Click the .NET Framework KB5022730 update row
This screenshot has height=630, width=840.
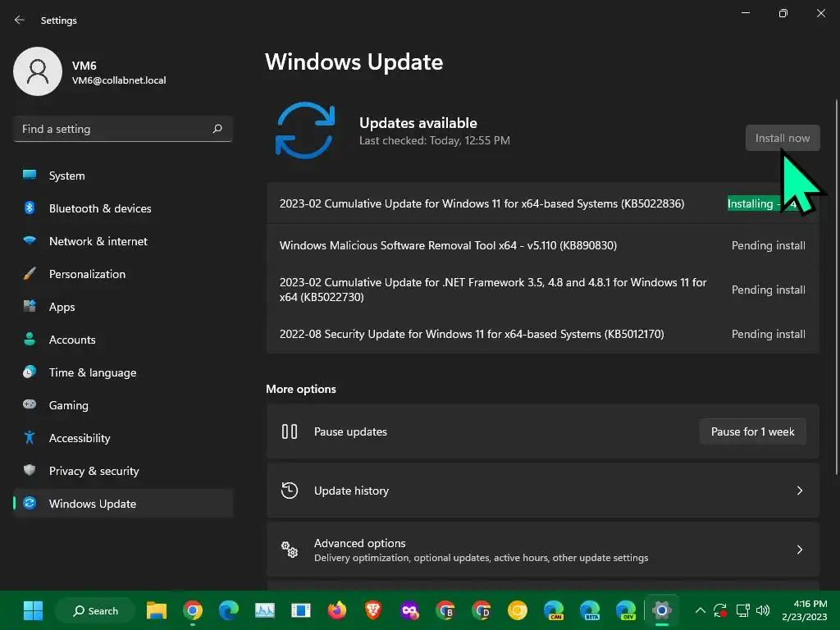[x=543, y=290]
